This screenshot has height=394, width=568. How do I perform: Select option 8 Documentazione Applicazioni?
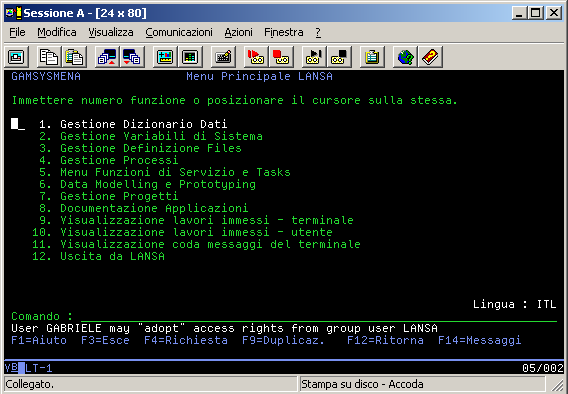tap(144, 208)
